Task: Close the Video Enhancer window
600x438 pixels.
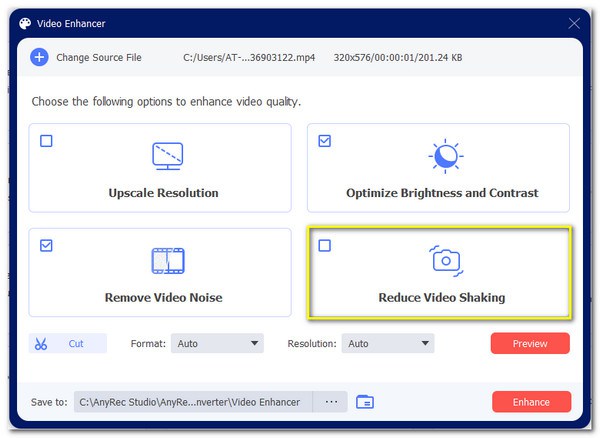Action: 574,23
